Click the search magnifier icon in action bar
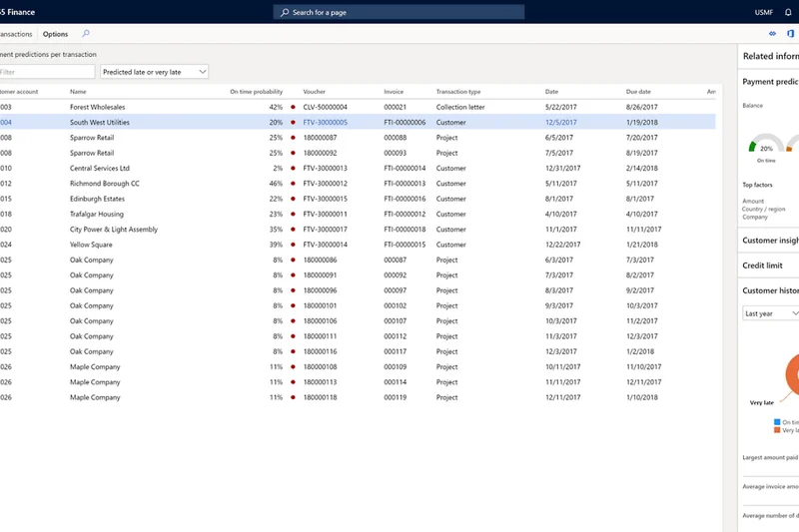Screen dimensions: 799x532 86,34
